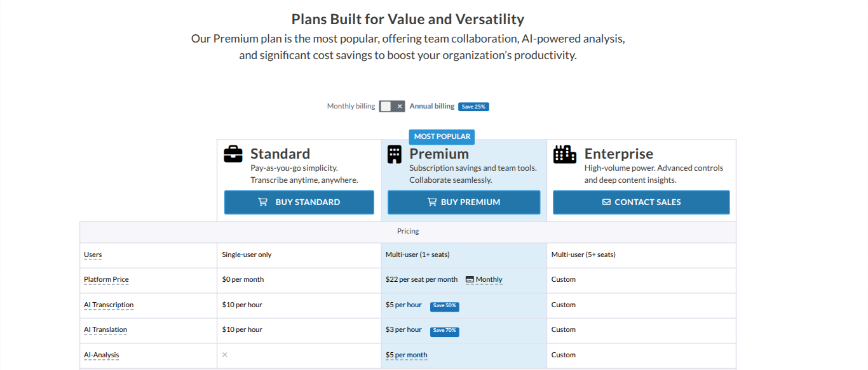Screen dimensions: 868x370
Task: Click the Most Popular badge
Action: (x=442, y=136)
